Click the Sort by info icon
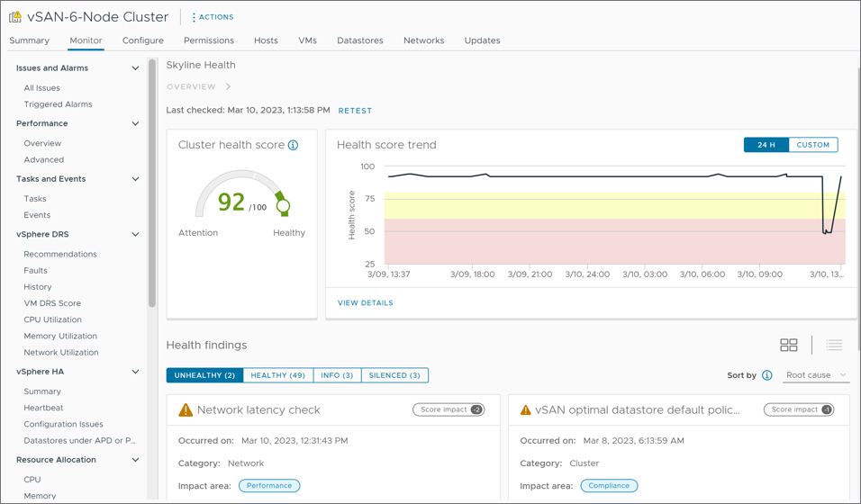This screenshot has width=861, height=504. (767, 375)
